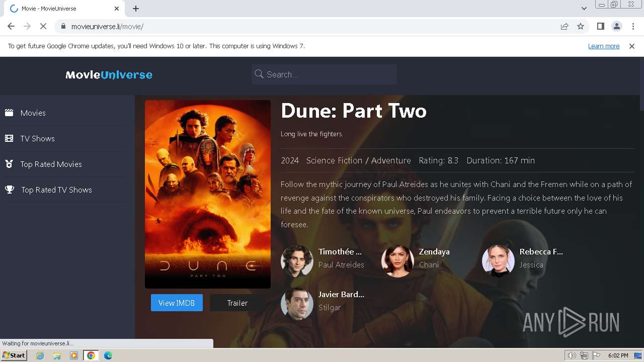Click the Duration: 167 min text
644x362 pixels.
coord(501,160)
